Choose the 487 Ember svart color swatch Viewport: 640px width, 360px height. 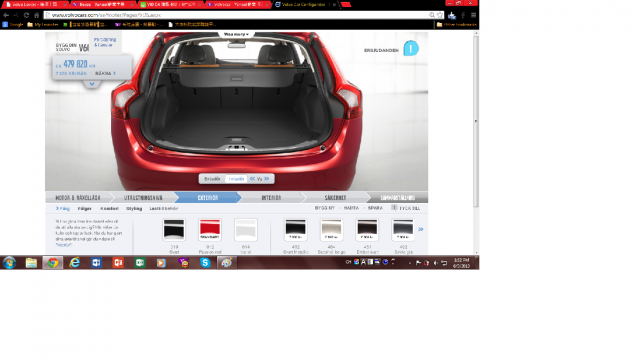click(x=367, y=230)
